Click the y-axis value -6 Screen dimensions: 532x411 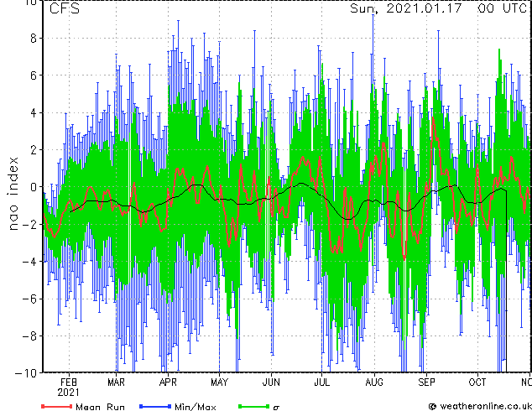[29, 299]
